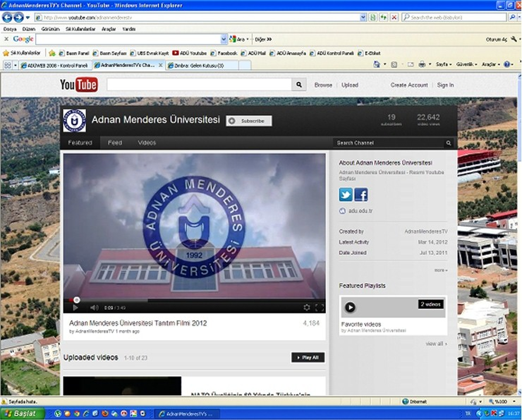
Task: Open the Facebook favorites bar bookmark
Action: pos(224,53)
